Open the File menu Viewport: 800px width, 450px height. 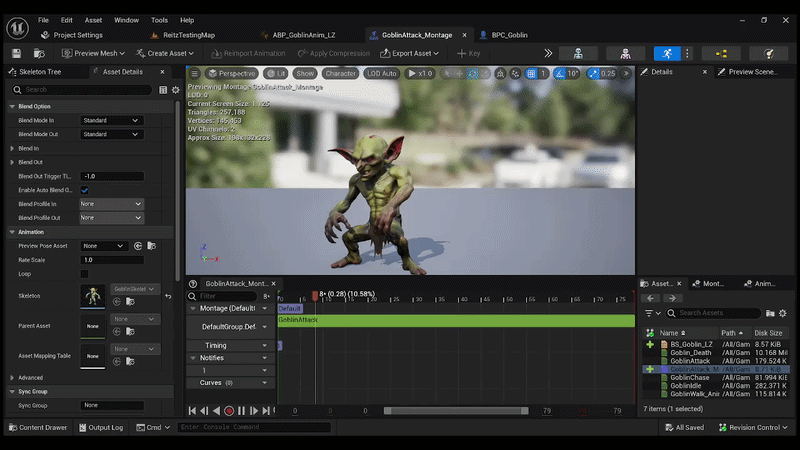tap(43, 20)
